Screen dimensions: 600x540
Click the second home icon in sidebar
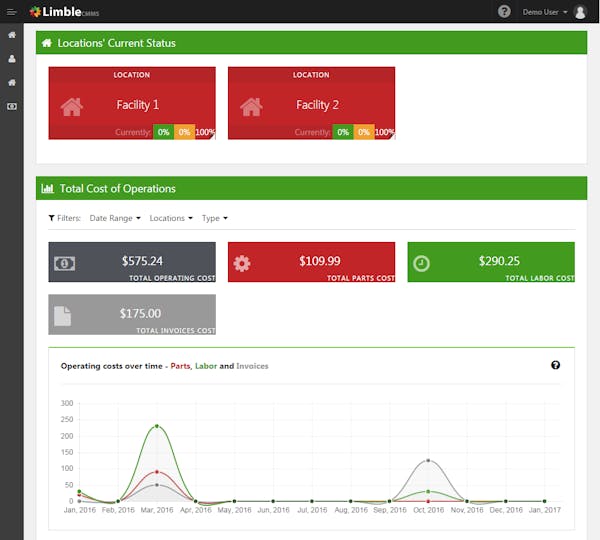point(12,82)
